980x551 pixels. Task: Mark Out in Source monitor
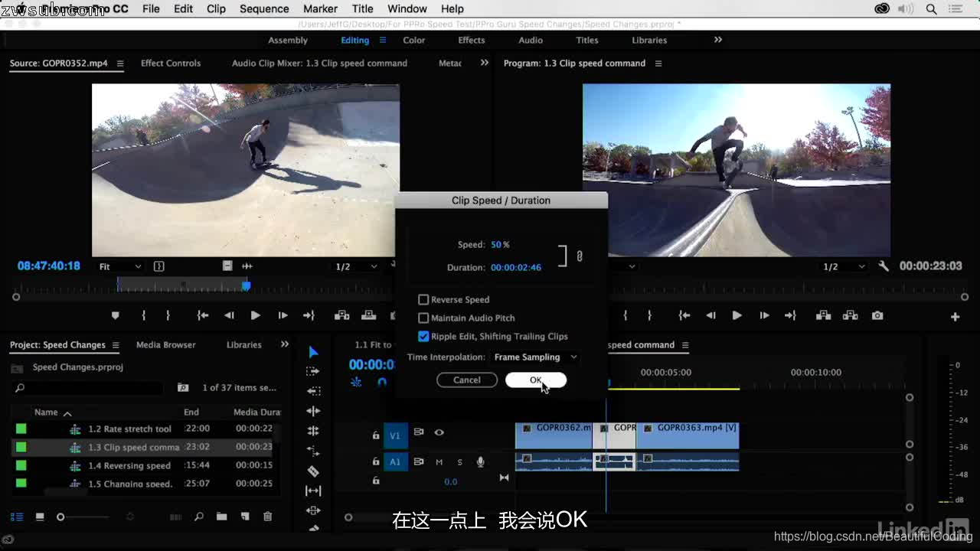(x=168, y=315)
